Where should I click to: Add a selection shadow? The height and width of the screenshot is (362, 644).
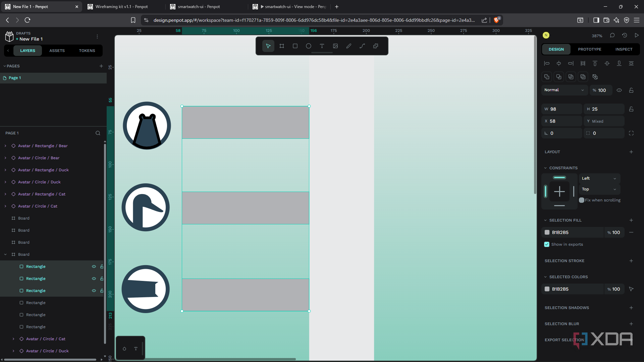click(x=631, y=308)
